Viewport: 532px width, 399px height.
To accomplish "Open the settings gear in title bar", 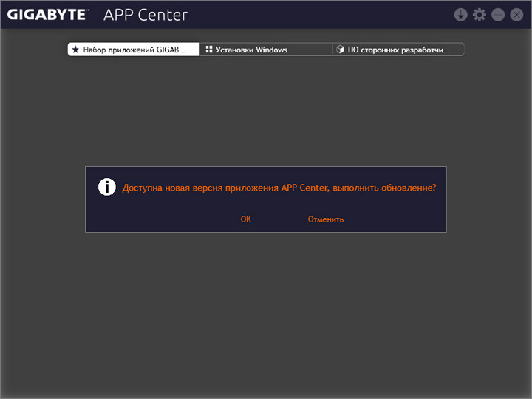I will pyautogui.click(x=480, y=15).
